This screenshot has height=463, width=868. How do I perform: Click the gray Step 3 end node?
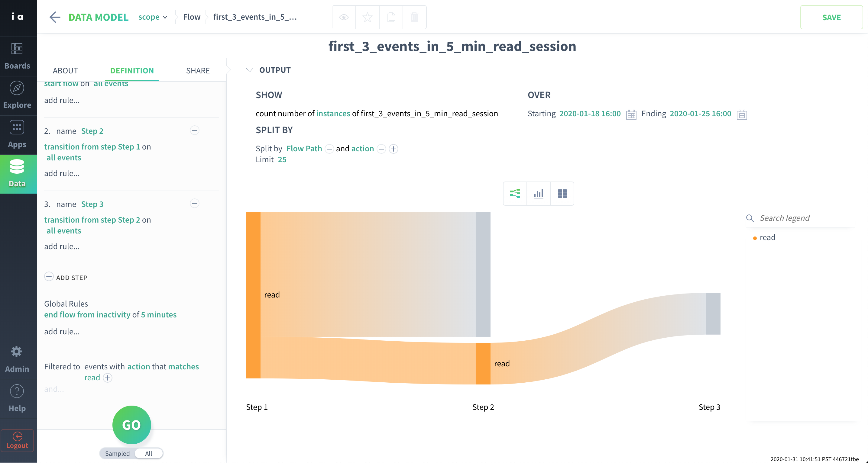point(713,313)
